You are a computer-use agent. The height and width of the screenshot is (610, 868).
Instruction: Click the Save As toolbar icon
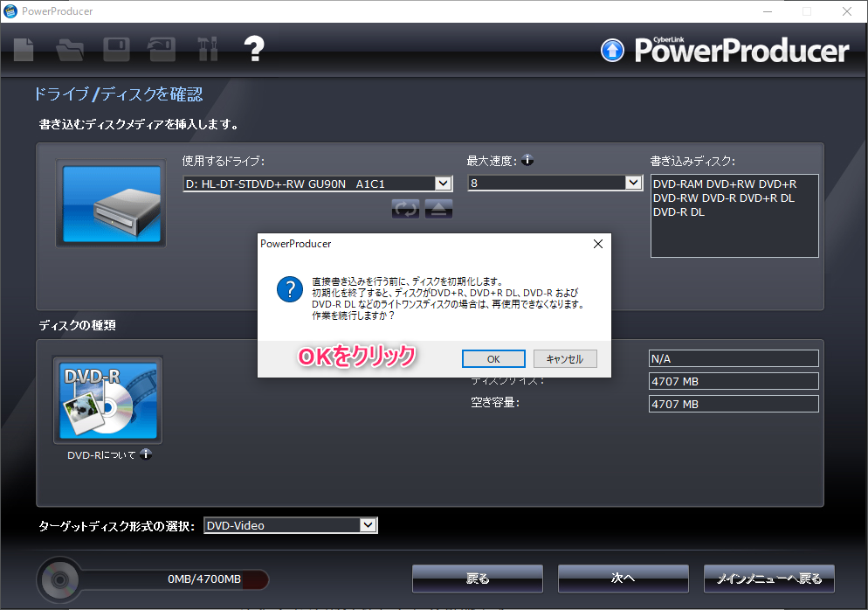pyautogui.click(x=162, y=49)
